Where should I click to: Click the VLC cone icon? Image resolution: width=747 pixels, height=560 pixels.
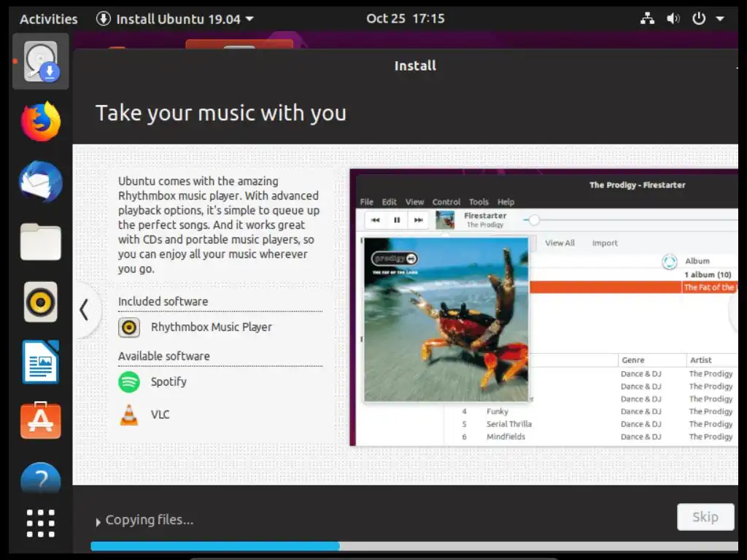(x=129, y=415)
